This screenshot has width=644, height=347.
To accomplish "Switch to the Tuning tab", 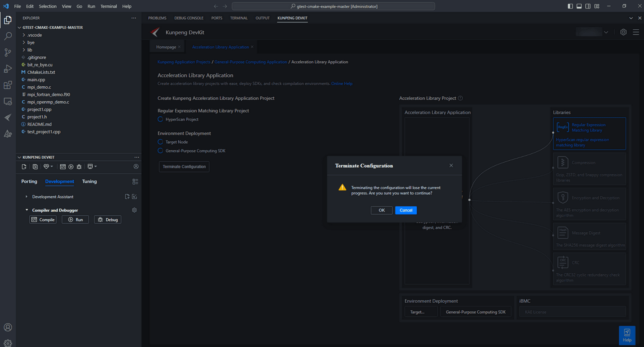I will coord(89,182).
